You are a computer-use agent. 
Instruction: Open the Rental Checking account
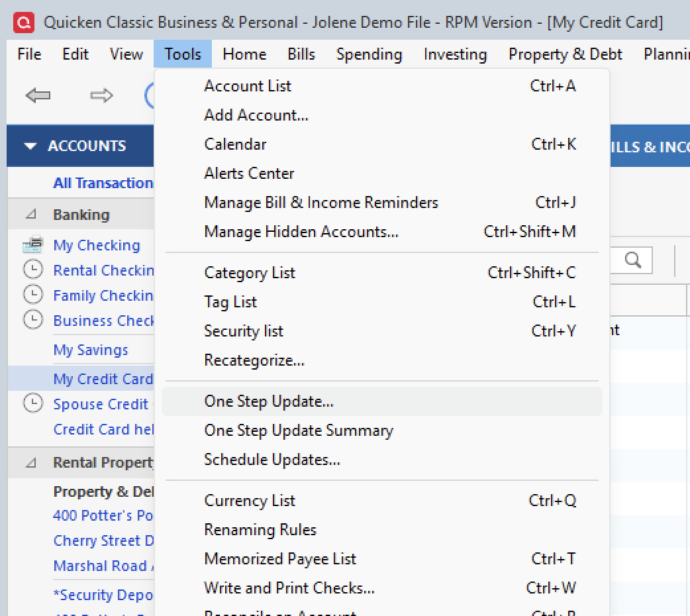[103, 270]
